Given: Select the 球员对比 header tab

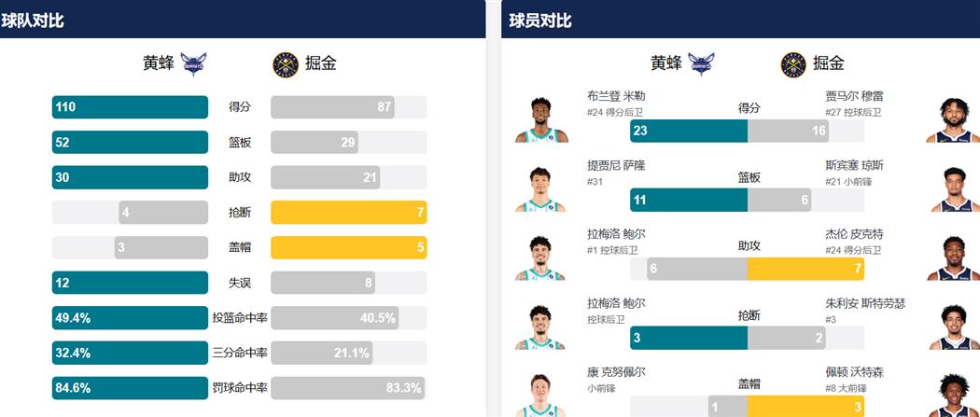Looking at the screenshot, I should [540, 20].
